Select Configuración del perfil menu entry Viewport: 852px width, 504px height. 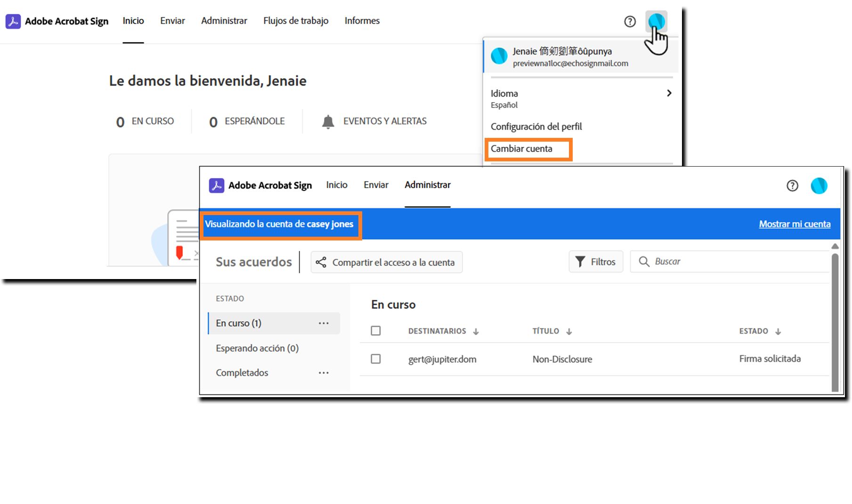pyautogui.click(x=536, y=127)
